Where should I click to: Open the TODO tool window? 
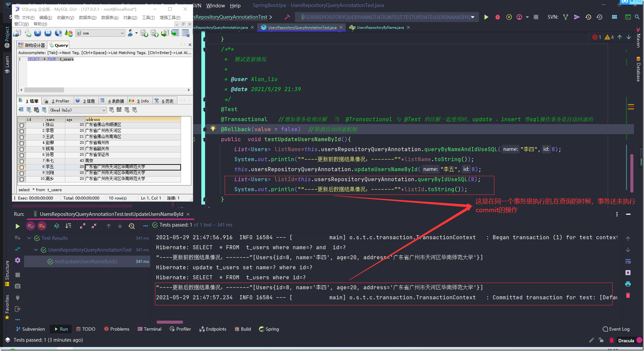pyautogui.click(x=86, y=329)
